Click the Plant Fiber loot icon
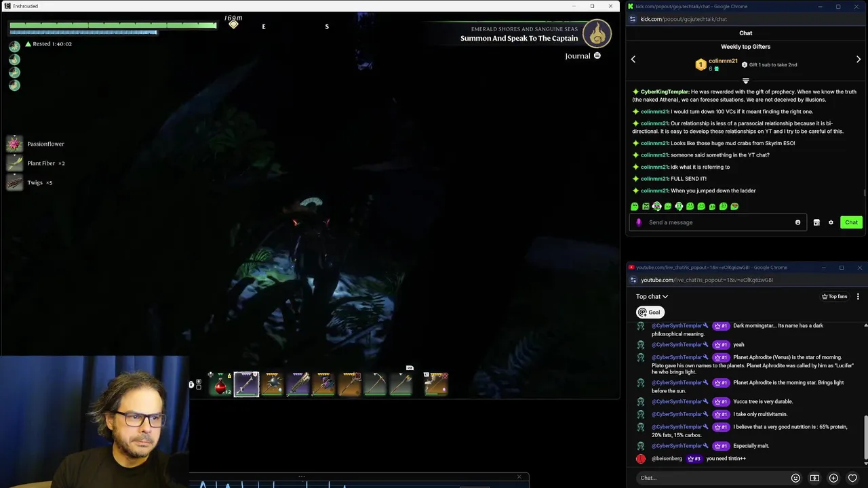 click(x=14, y=163)
